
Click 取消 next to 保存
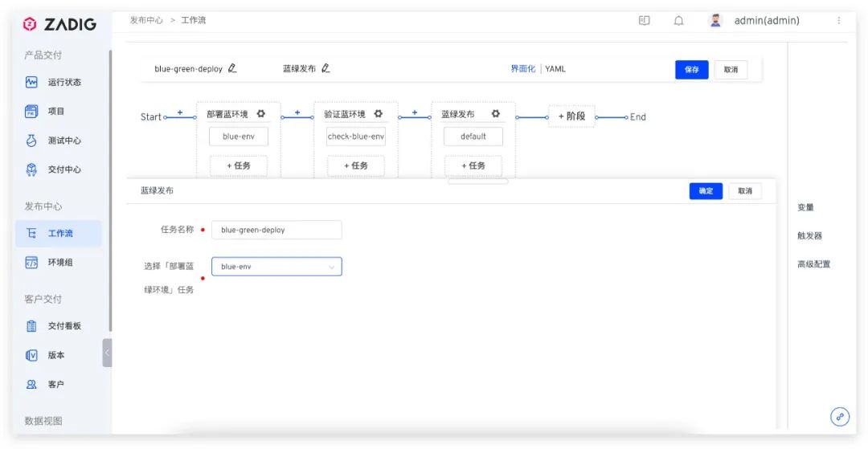pyautogui.click(x=731, y=70)
